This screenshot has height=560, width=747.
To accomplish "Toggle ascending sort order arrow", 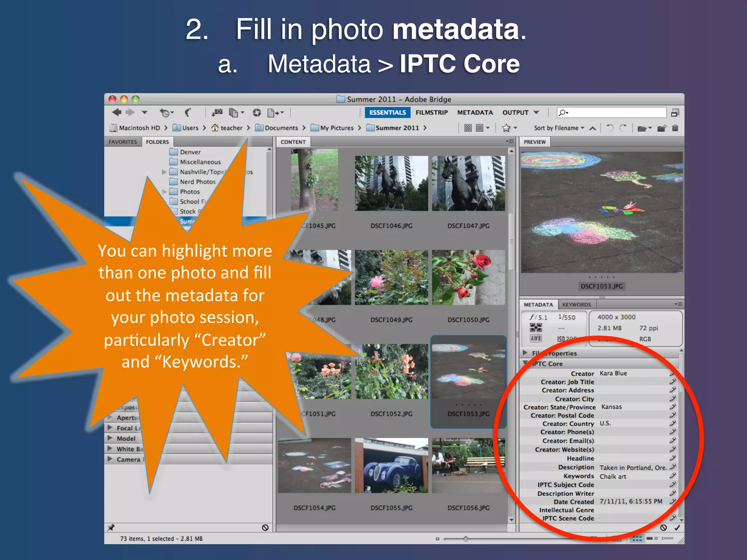I will point(593,128).
